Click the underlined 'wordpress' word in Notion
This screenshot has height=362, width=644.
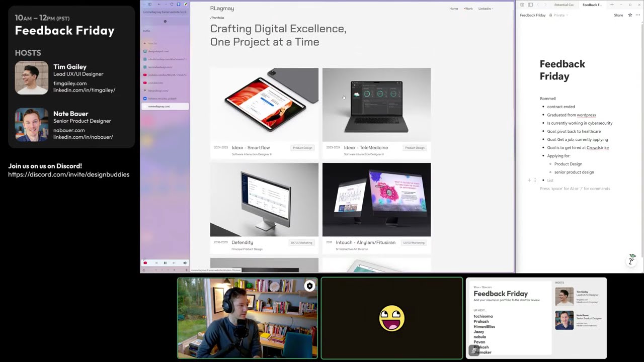coord(586,115)
